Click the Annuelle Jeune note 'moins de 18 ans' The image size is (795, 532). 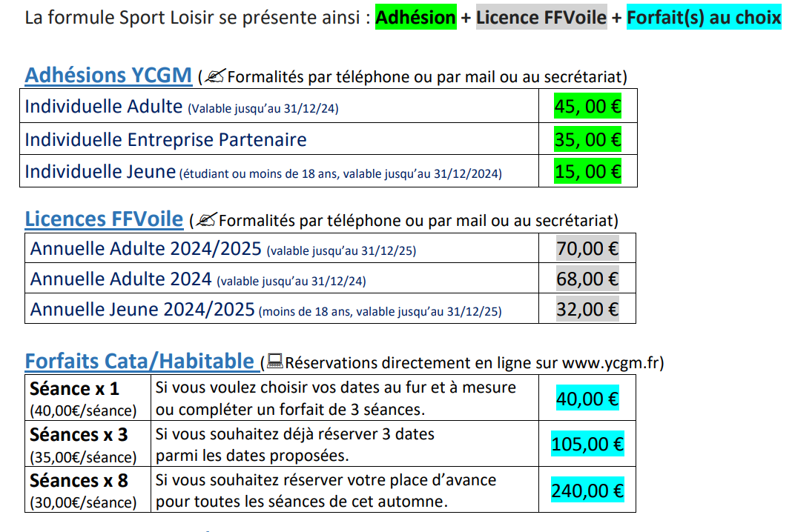point(306,312)
